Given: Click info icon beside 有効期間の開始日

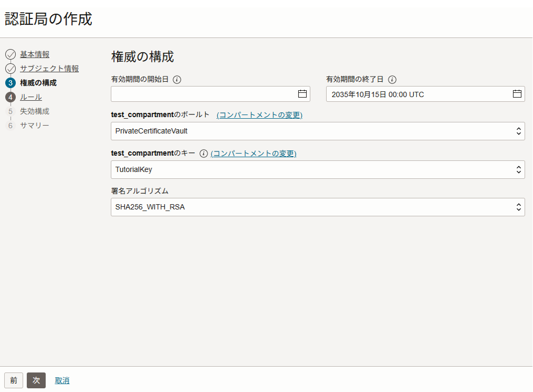Looking at the screenshot, I should (177, 80).
